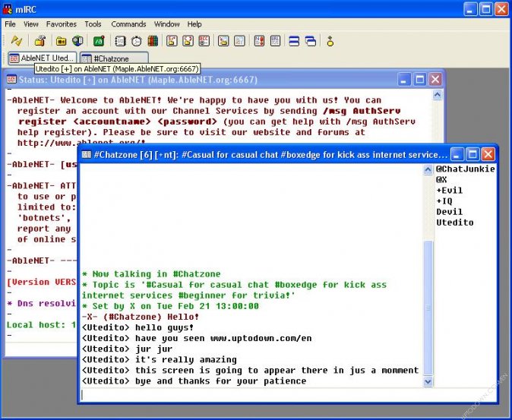Open the Colours books icon
This screenshot has width=512, height=420.
153,41
